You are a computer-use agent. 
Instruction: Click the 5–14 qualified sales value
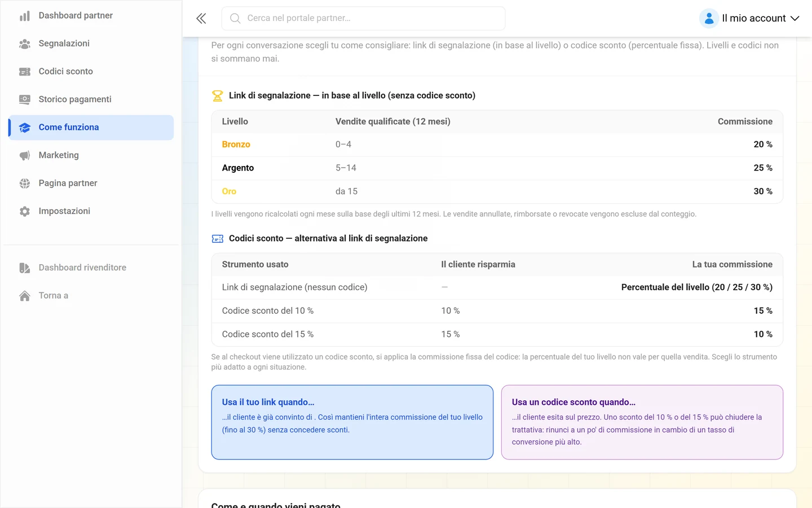(346, 168)
